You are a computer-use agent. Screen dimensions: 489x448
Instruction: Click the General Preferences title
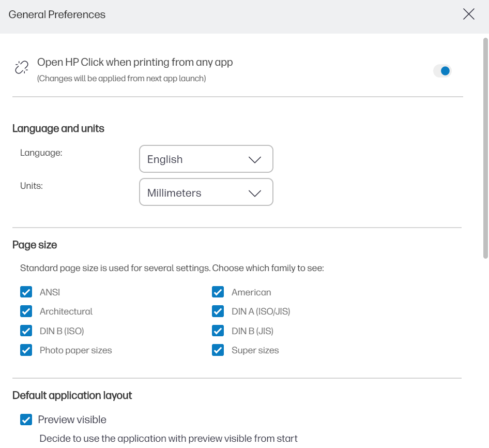(56, 14)
